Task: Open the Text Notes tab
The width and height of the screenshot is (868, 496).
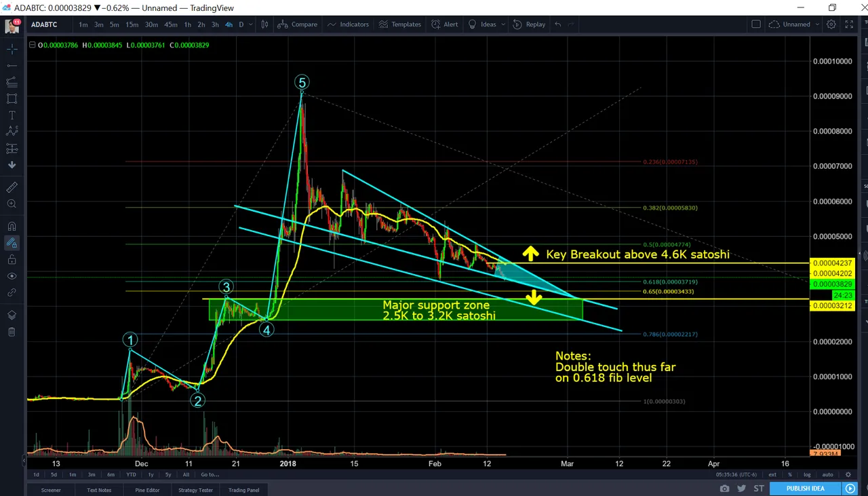Action: [x=99, y=490]
